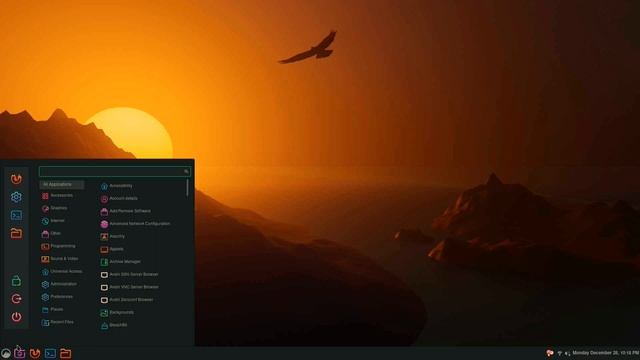The image size is (640, 360).
Task: Focus the menu search field
Action: point(115,171)
